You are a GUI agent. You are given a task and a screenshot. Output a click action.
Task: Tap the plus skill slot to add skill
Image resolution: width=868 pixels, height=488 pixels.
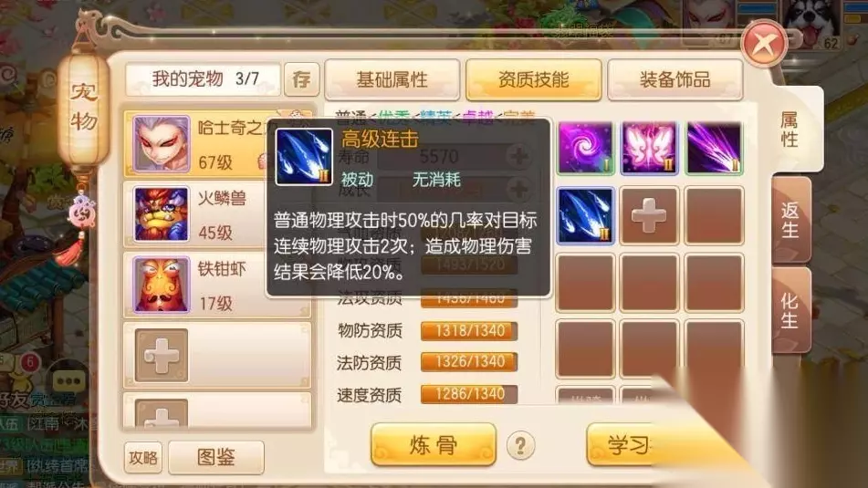[x=649, y=216]
